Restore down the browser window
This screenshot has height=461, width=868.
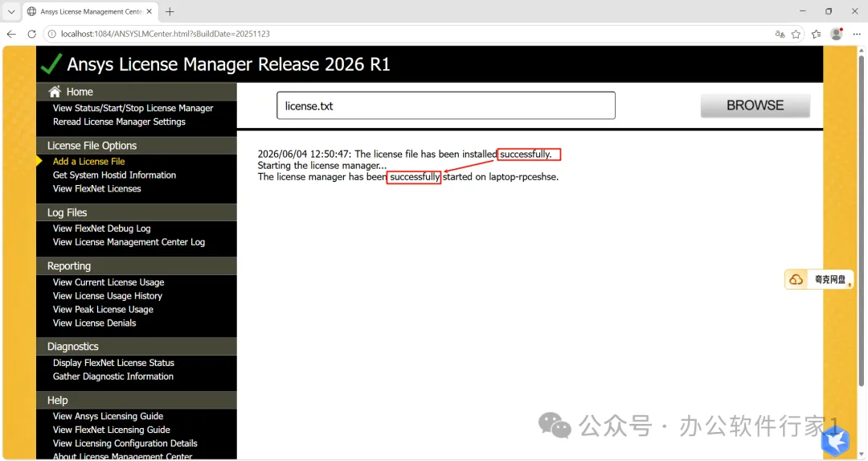829,11
